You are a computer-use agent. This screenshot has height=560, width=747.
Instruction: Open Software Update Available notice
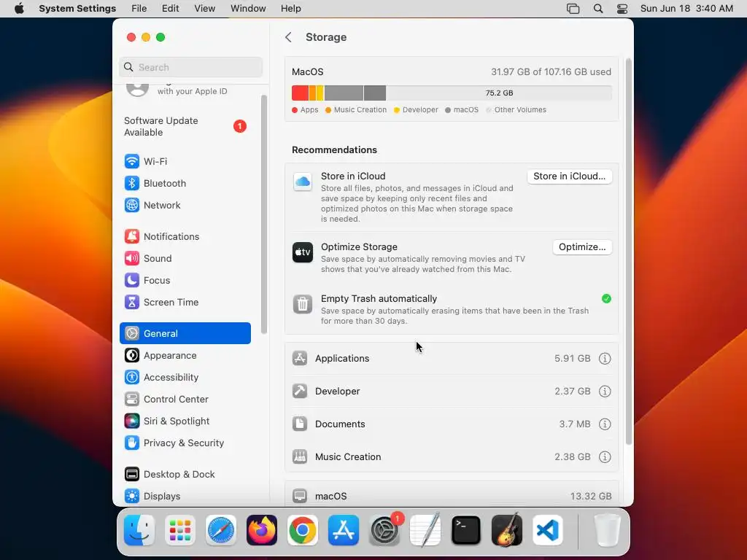(x=185, y=127)
